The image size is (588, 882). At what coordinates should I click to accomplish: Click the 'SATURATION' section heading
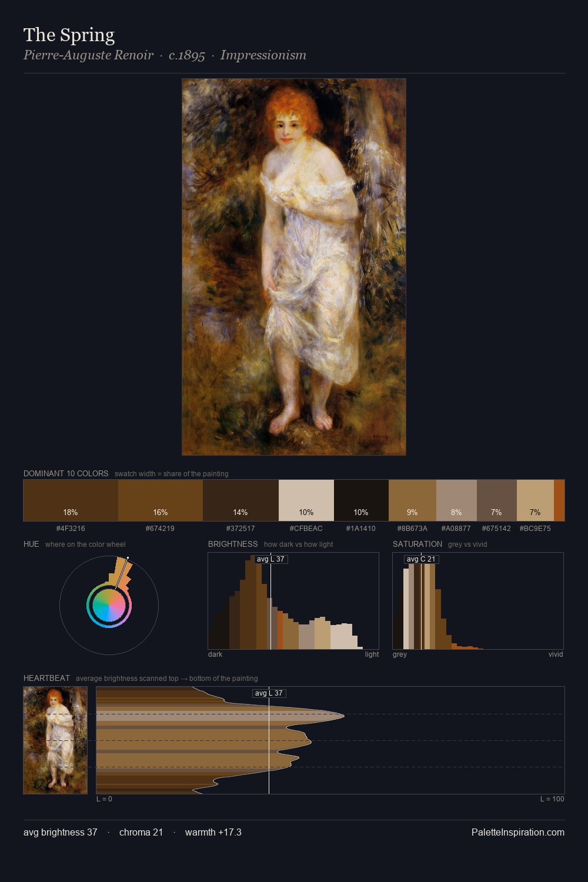click(x=417, y=544)
